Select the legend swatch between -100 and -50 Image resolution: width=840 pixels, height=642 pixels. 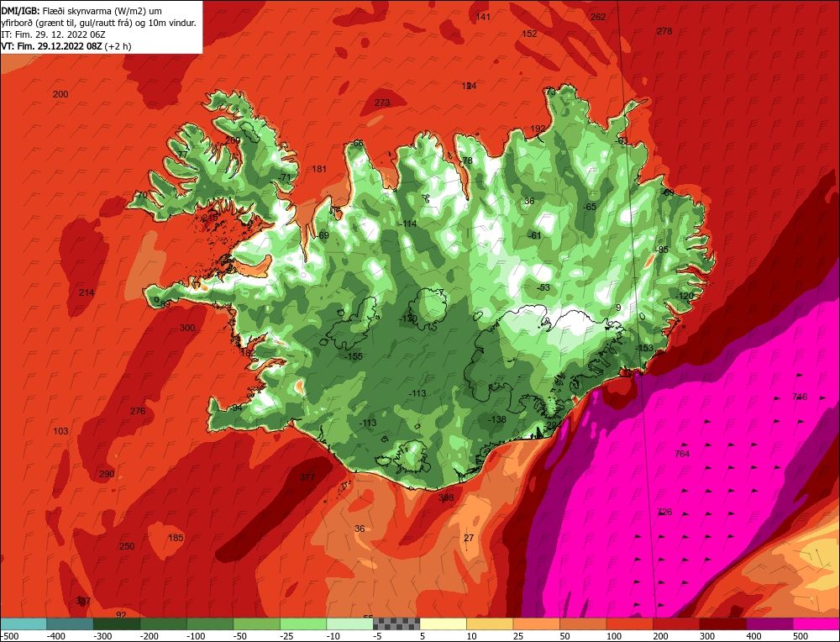(210, 624)
